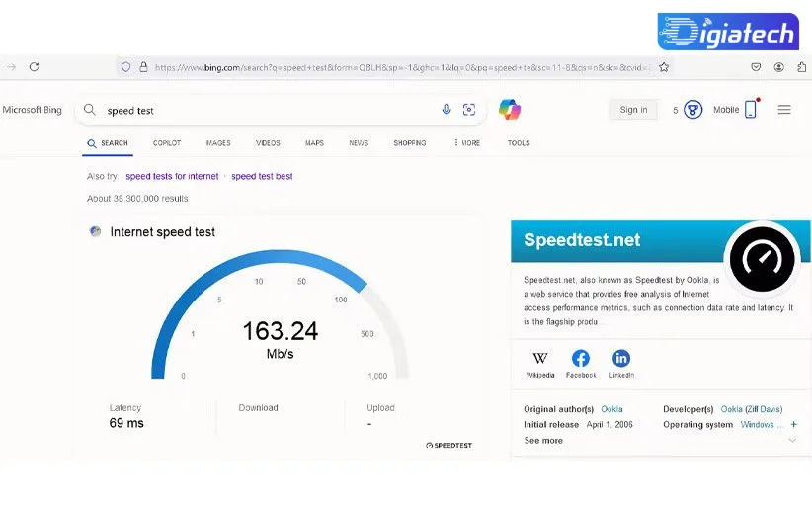Open the visual search camera icon
Viewport: 812px width, 516px height.
pyautogui.click(x=469, y=110)
